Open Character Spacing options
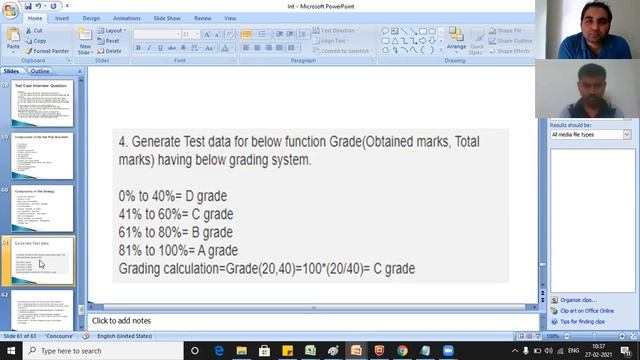 point(195,48)
